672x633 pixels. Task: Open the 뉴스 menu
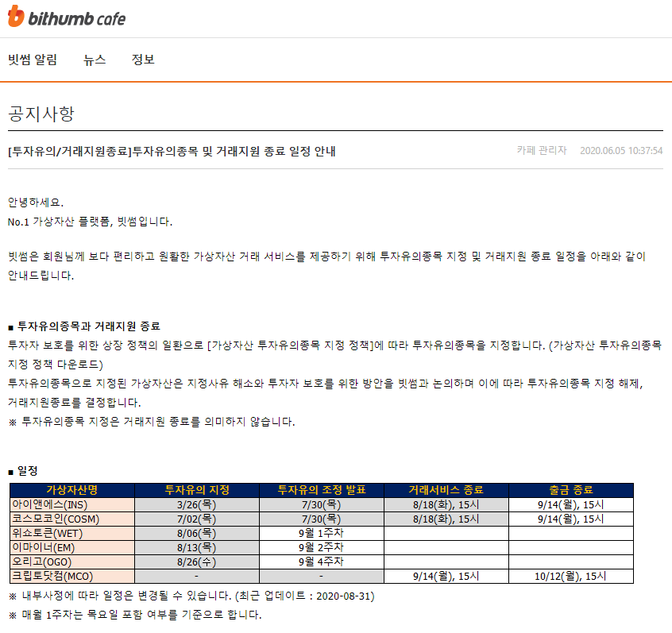tap(95, 60)
